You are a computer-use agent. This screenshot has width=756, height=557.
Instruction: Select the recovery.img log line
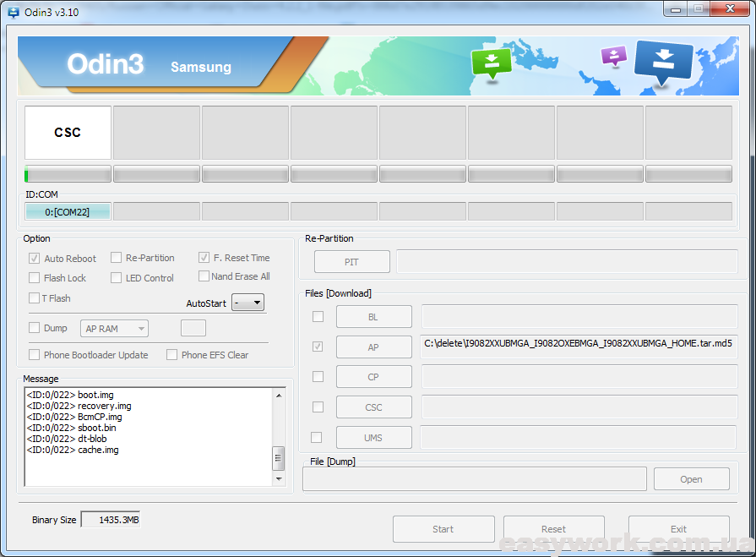pyautogui.click(x=79, y=406)
